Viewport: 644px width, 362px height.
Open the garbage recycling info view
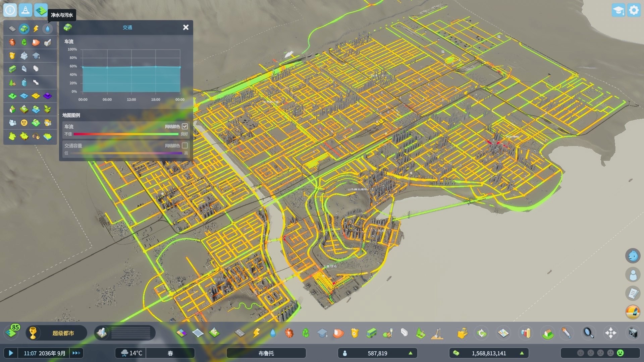[24, 42]
